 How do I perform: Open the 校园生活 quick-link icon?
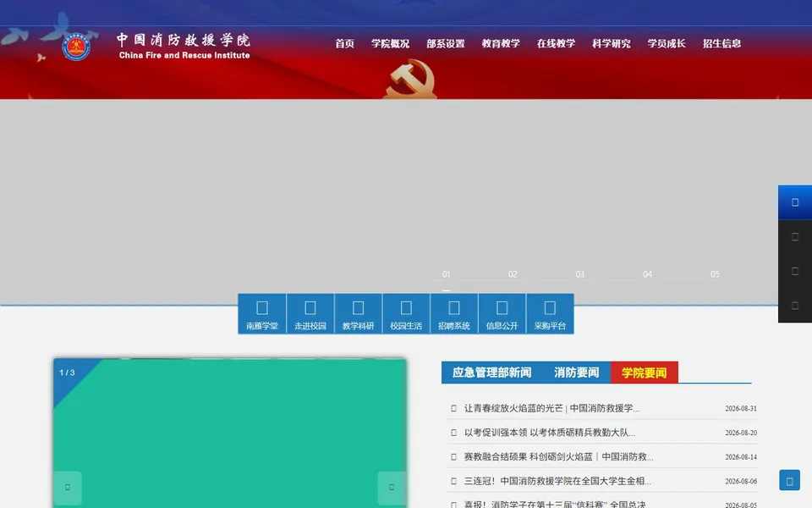[406, 313]
